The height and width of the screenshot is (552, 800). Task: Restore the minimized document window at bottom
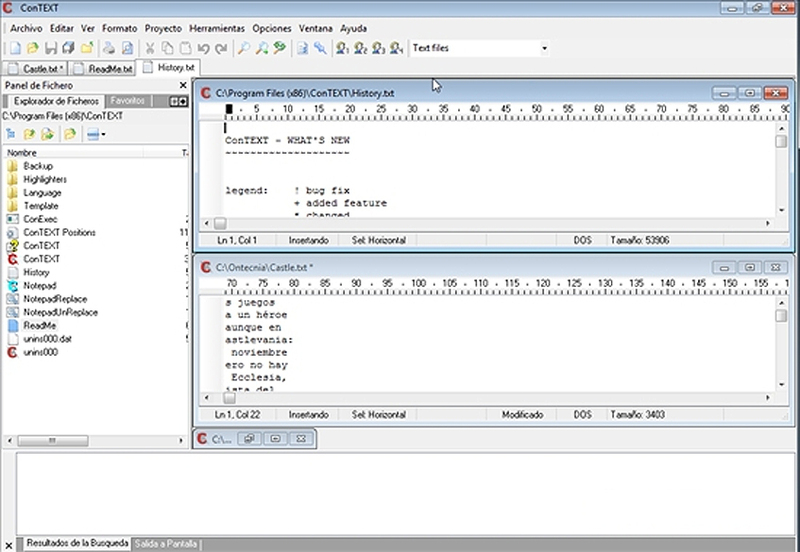[249, 439]
